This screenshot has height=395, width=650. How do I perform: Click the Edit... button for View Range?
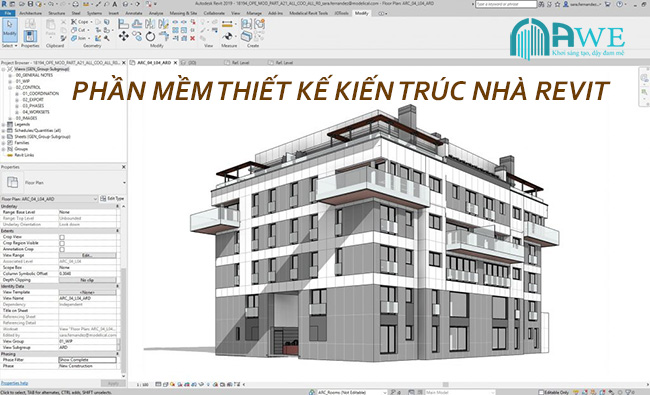[87, 255]
